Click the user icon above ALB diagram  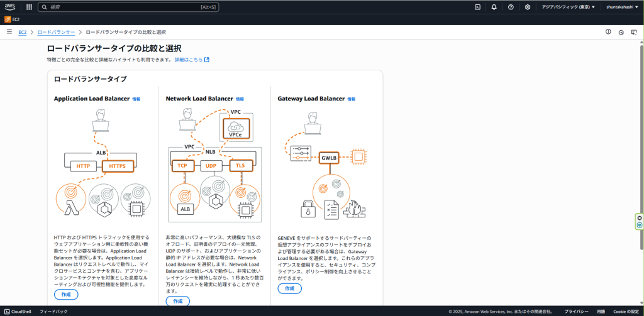coord(100,120)
